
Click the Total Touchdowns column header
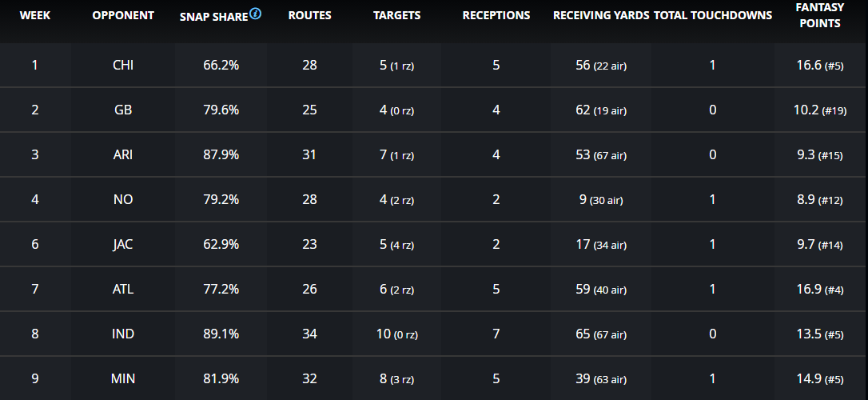[712, 16]
